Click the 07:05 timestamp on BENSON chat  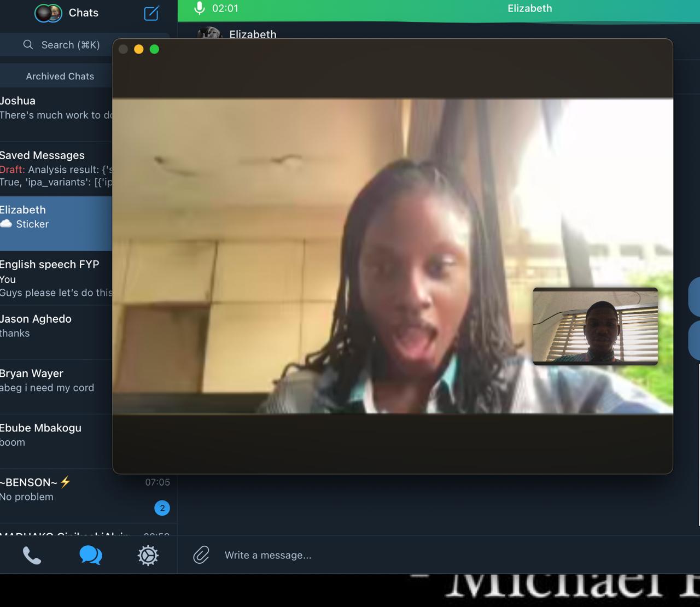pos(157,482)
